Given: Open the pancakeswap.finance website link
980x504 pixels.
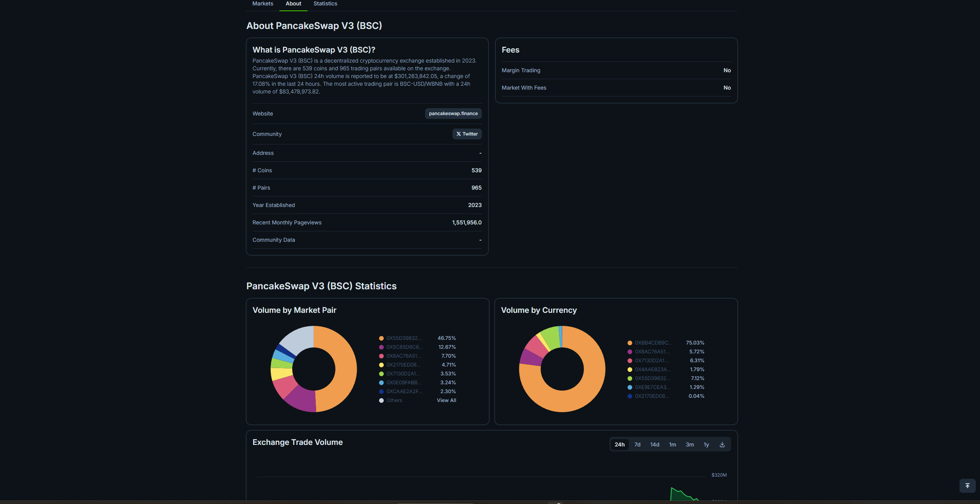Looking at the screenshot, I should click(x=453, y=114).
